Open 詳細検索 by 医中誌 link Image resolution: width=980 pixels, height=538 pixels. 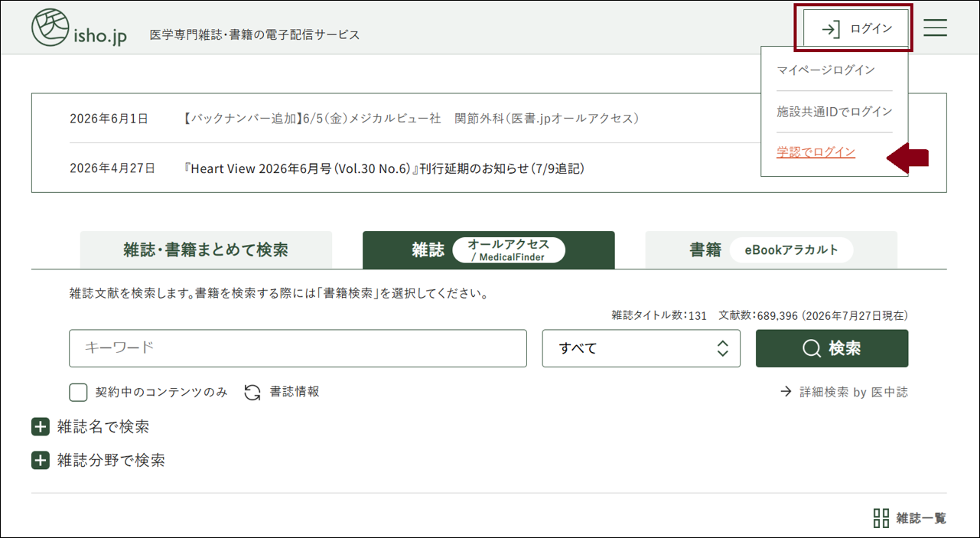[x=844, y=392]
